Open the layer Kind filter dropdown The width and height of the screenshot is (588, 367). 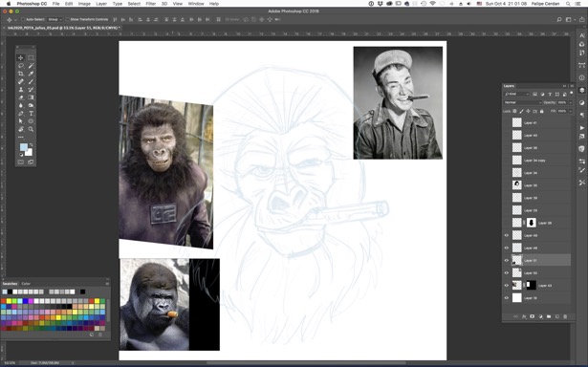click(x=516, y=94)
